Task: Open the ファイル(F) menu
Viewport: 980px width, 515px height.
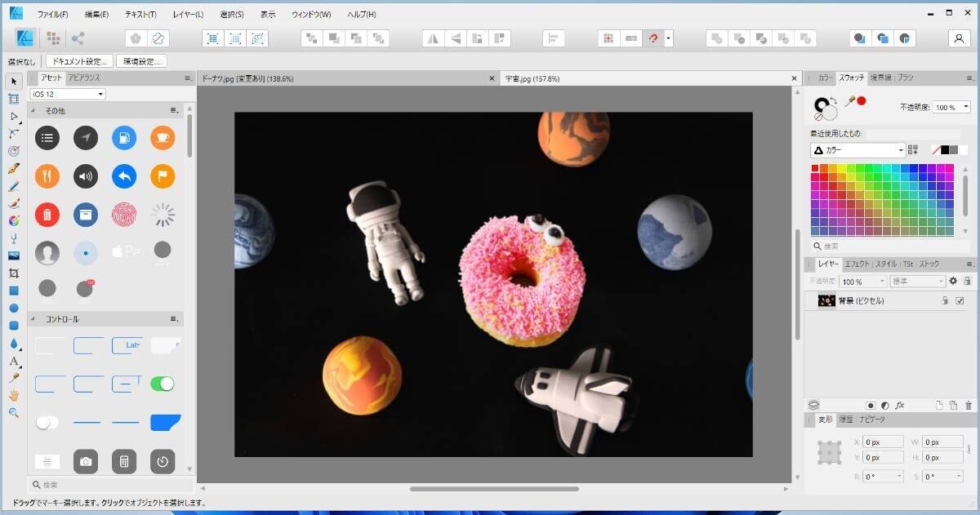Action: coord(52,15)
